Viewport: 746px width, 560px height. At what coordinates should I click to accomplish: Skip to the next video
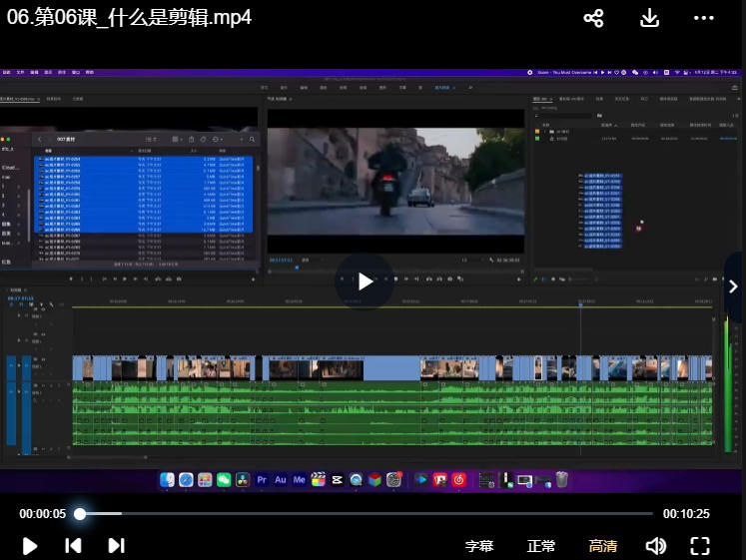(116, 545)
